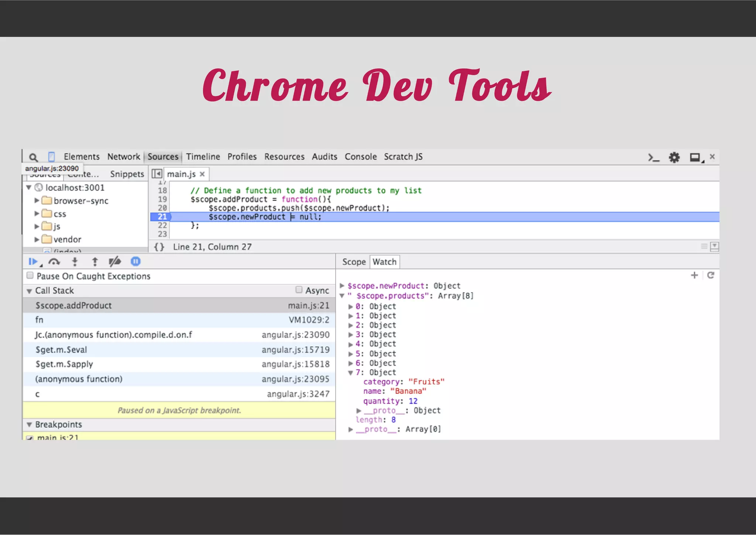Image resolution: width=756 pixels, height=535 pixels.
Task: Refresh the watch expressions
Action: click(711, 275)
